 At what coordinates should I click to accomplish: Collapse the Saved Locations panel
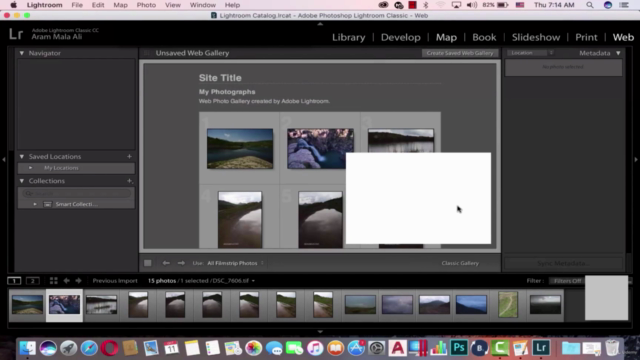22,156
